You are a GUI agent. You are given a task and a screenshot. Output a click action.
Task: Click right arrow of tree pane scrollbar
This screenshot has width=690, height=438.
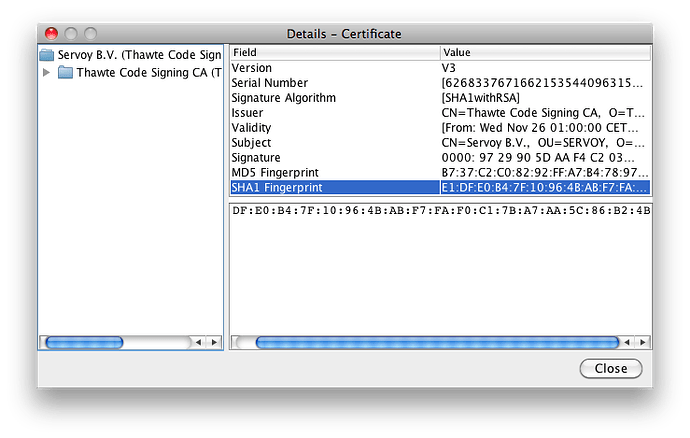(x=214, y=342)
